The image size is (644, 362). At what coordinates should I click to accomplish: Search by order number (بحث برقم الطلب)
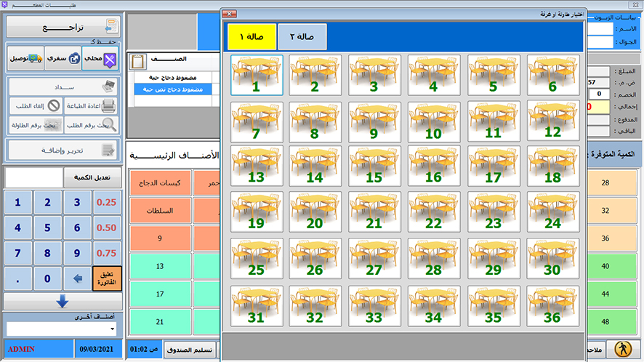(x=90, y=125)
